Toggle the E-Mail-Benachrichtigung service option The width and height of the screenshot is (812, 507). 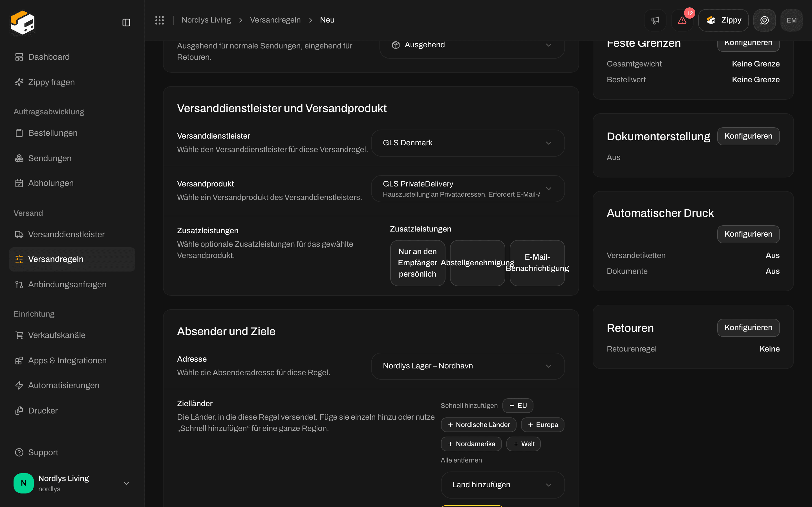click(537, 263)
